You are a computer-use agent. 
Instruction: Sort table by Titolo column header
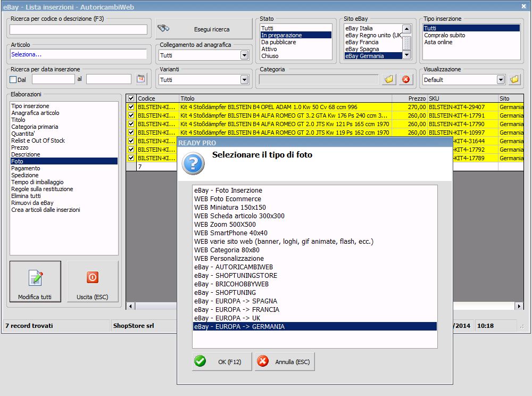coord(285,98)
